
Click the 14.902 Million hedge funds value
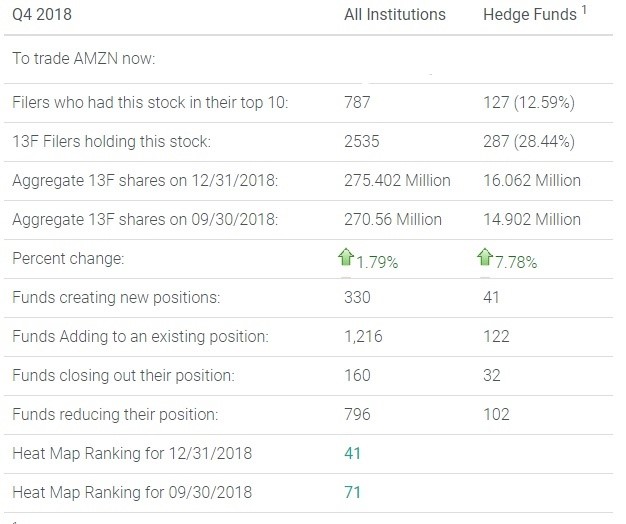pos(531,219)
